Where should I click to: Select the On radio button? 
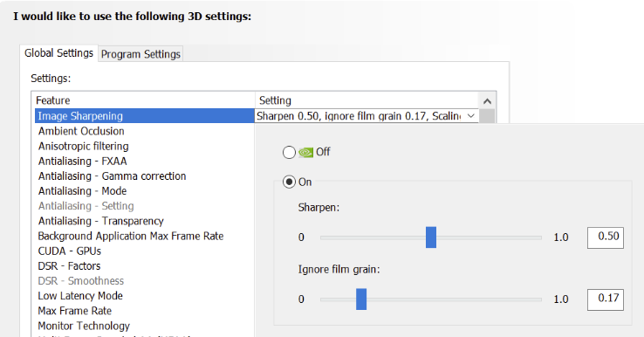coord(289,182)
